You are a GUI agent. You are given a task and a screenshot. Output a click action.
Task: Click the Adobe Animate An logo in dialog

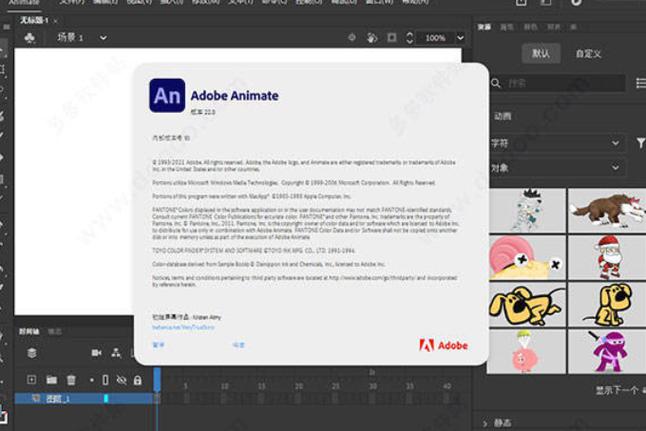[x=167, y=95]
